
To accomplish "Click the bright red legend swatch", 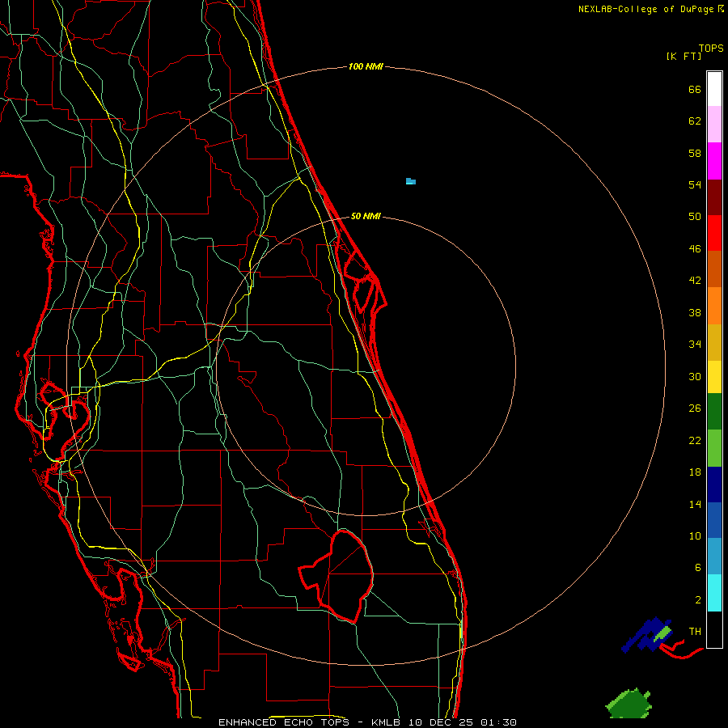I will 714,233.
